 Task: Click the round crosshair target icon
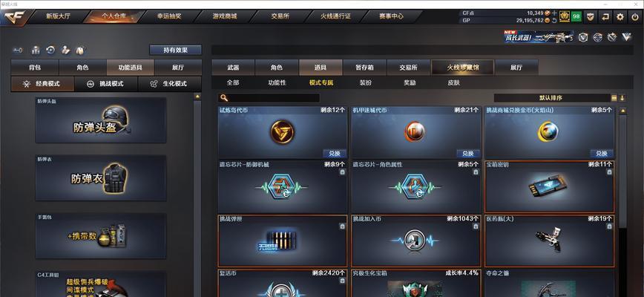tap(597, 37)
